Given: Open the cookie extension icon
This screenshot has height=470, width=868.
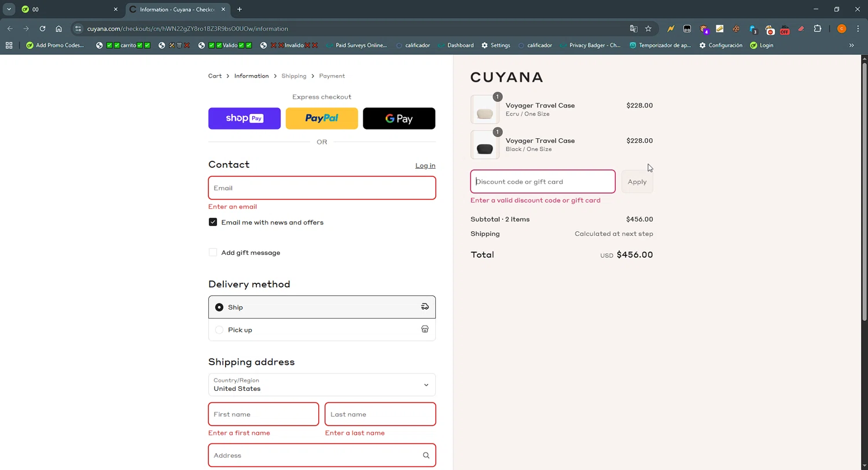Looking at the screenshot, I should (736, 28).
